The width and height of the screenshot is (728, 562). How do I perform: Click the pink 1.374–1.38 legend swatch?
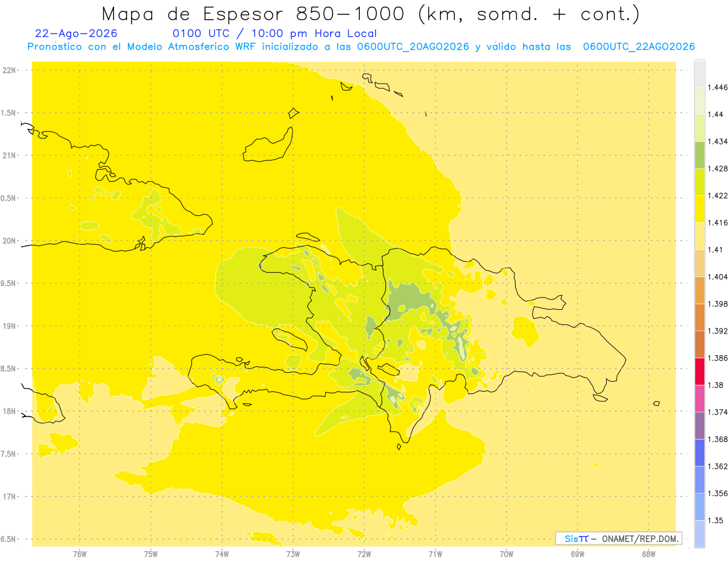pyautogui.click(x=699, y=398)
